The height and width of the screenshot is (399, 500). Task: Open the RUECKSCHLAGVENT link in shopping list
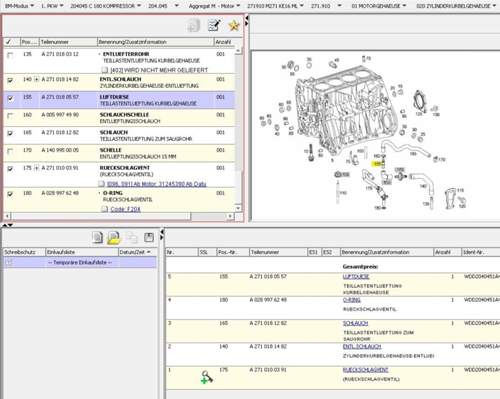click(366, 370)
